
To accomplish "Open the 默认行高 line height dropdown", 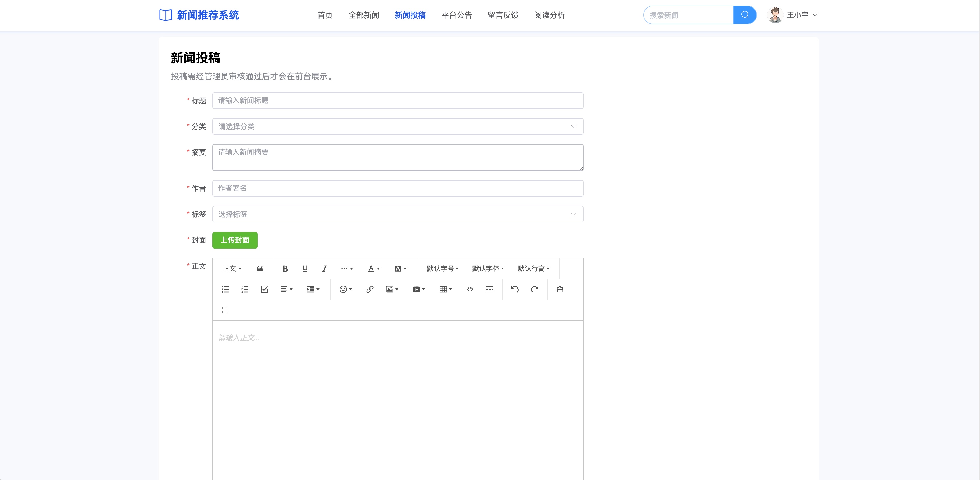I will 533,269.
